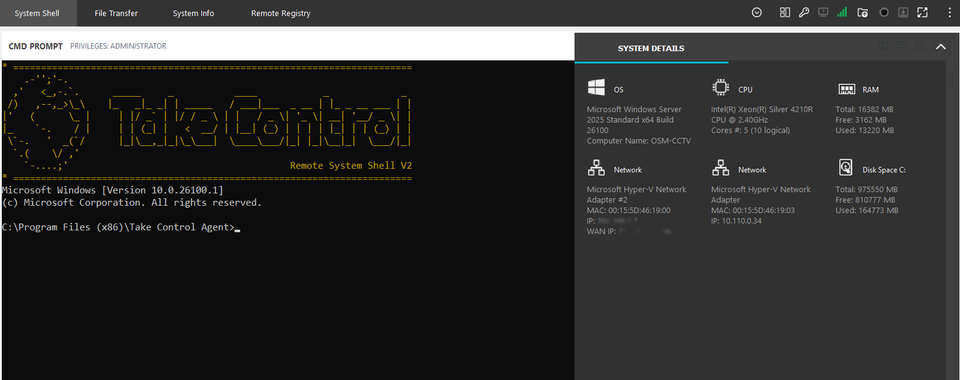
Task: Expand the circled chevron dropdown in top bar
Action: 757,12
